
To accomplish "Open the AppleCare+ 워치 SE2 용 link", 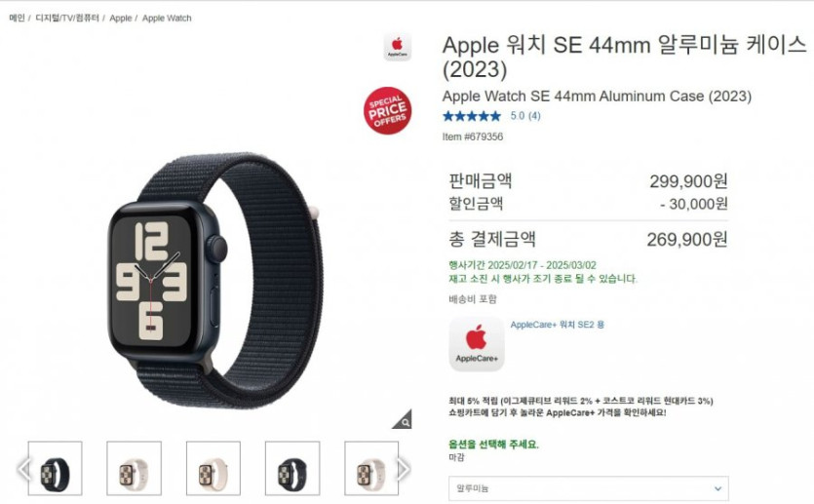I will [x=557, y=325].
